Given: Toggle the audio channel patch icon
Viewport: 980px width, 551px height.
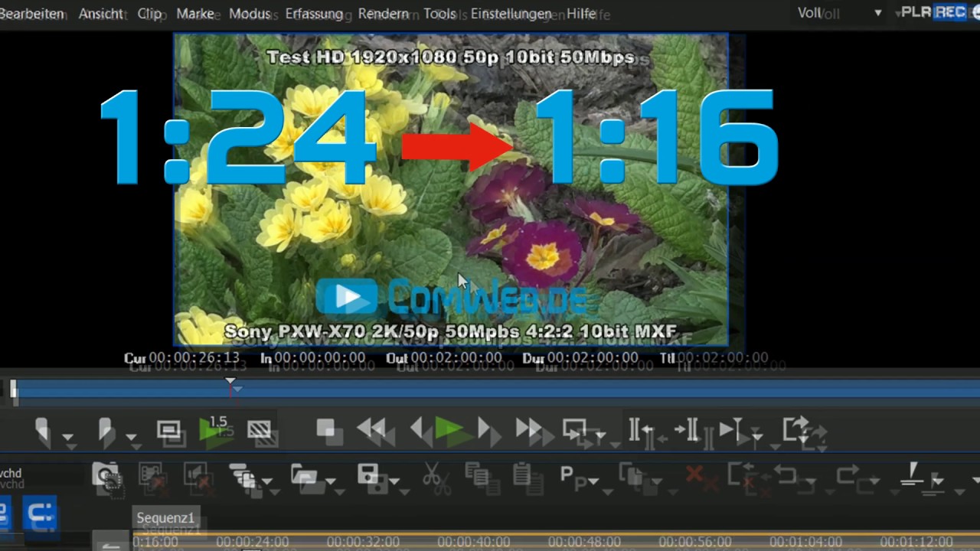Looking at the screenshot, I should tap(198, 475).
